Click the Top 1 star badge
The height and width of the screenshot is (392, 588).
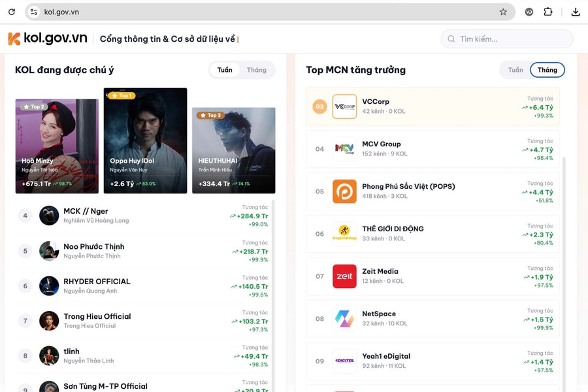point(122,95)
